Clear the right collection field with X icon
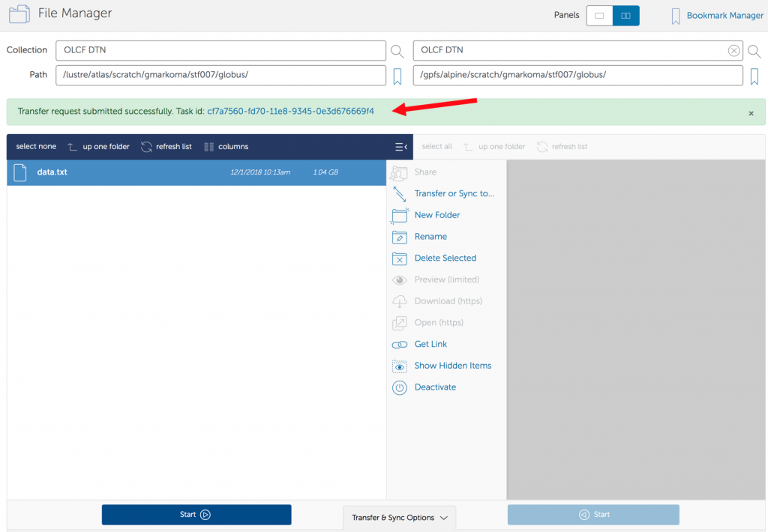 733,51
